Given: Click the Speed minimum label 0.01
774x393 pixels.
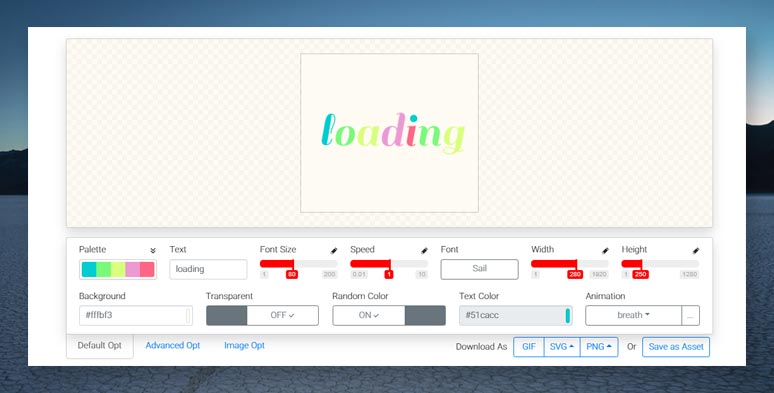Looking at the screenshot, I should [x=359, y=275].
